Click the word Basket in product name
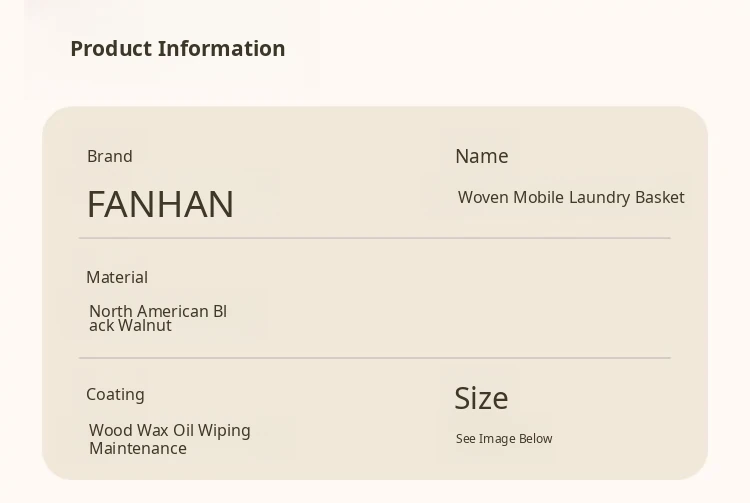750x503 pixels. 658,197
